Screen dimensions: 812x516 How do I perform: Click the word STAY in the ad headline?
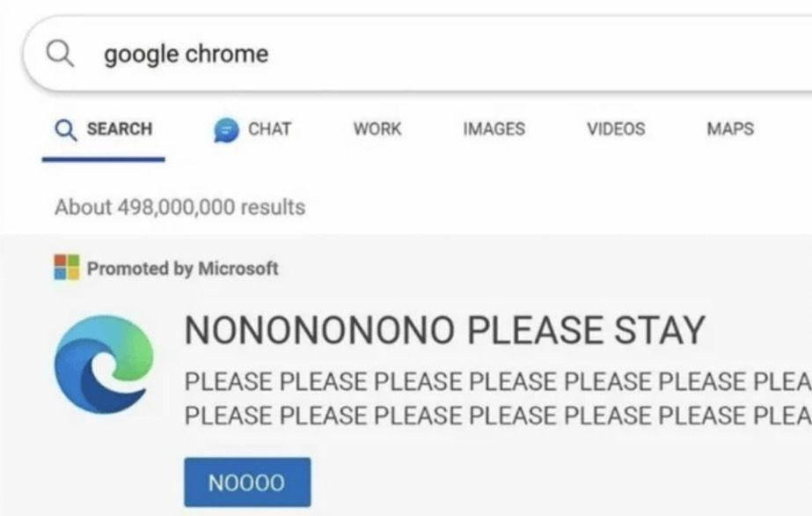[x=660, y=330]
